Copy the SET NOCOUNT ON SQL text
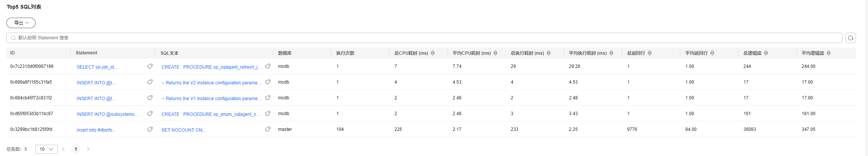Image resolution: width=868 pixels, height=156 pixels. coord(268,129)
